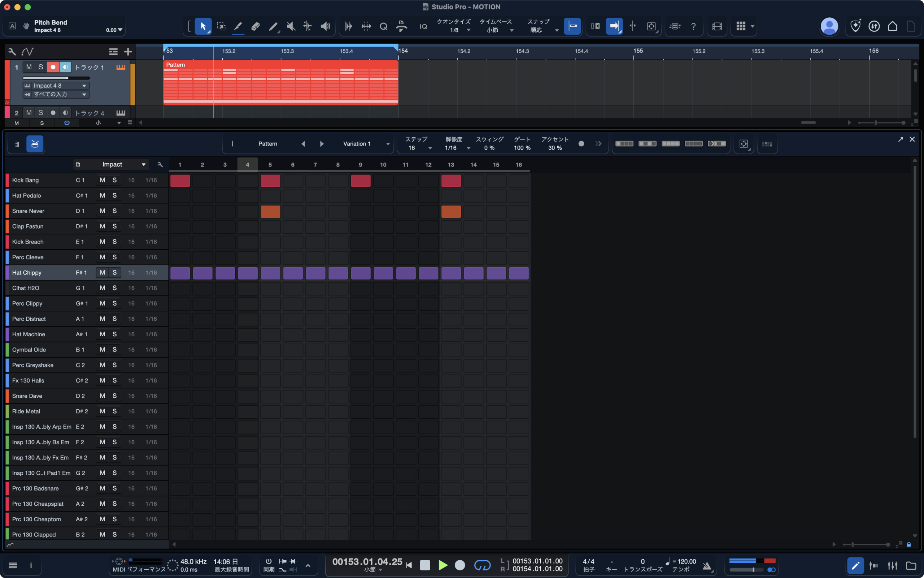Add a new track with plus icon
This screenshot has height=578, width=924.
[x=128, y=51]
